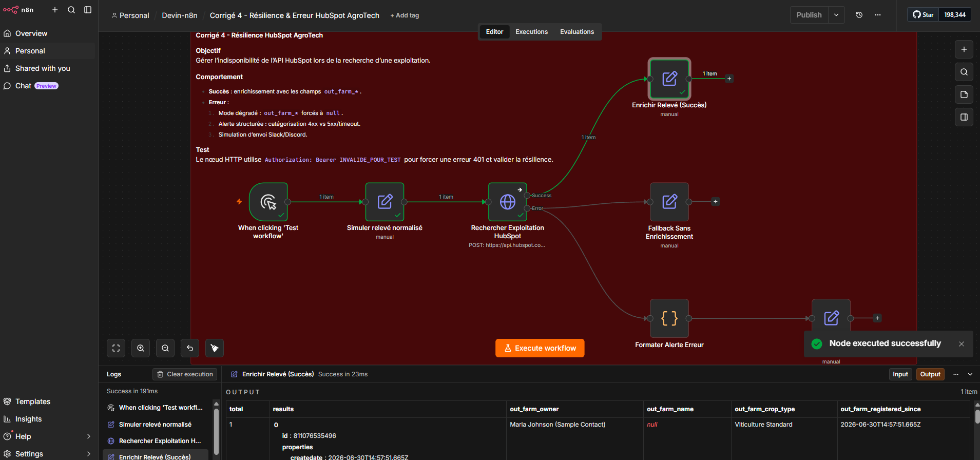The height and width of the screenshot is (460, 980).
Task: Fit the workflow view to screen
Action: coord(116,348)
